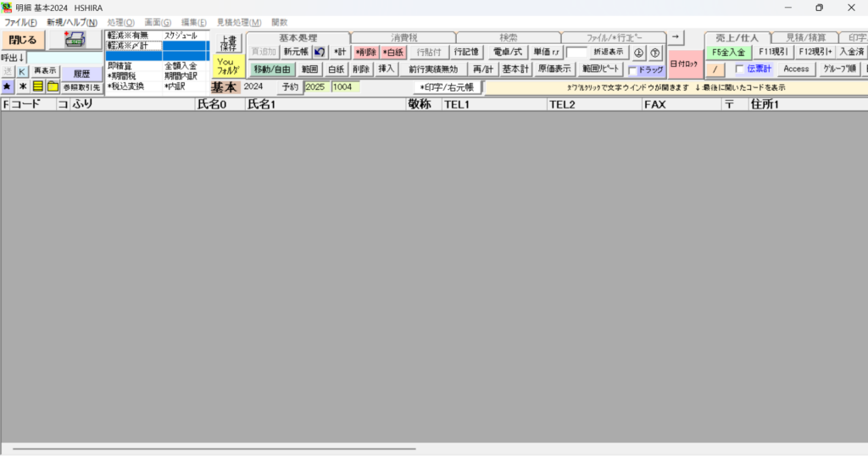
Task: Switch to the 消費税 tab
Action: coord(403,38)
